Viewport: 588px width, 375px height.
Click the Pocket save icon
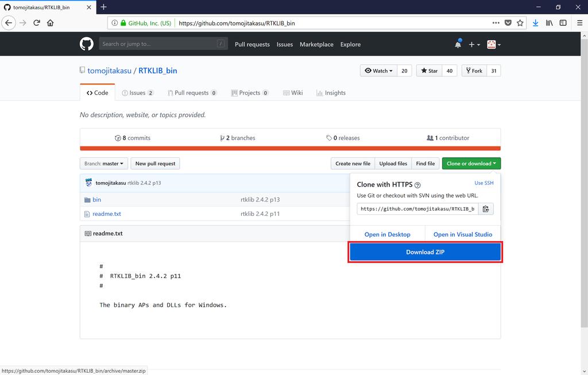point(508,23)
